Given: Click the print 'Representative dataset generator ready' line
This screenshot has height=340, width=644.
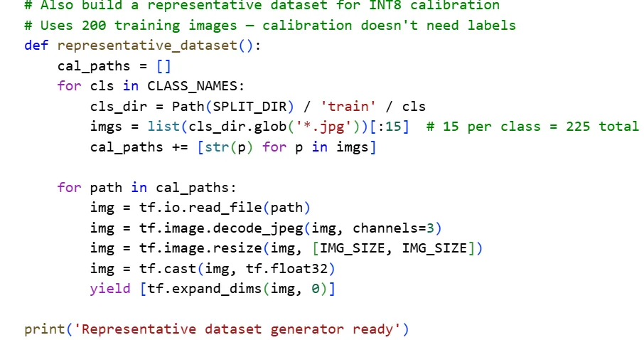Looking at the screenshot, I should 217,329.
